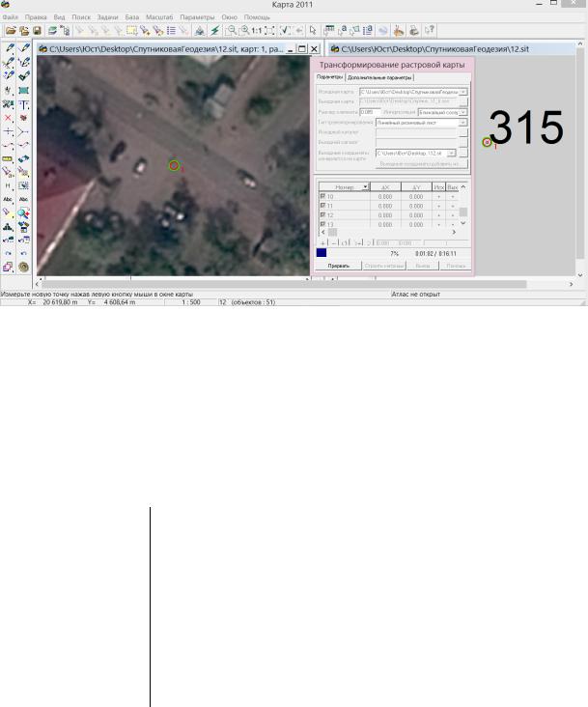Open the Масштаб menu
Image resolution: width=588 pixels, height=707 pixels.
pyautogui.click(x=159, y=17)
